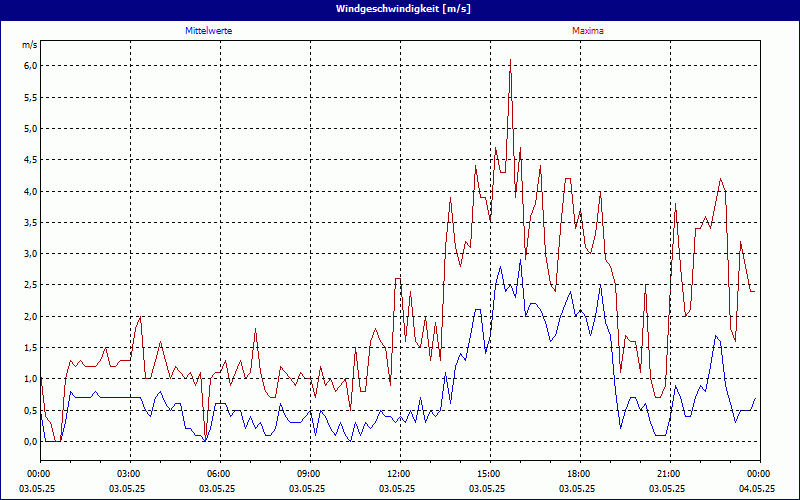This screenshot has width=800, height=500.
Task: Click the 5,0 y-axis tick label
Action: click(30, 129)
